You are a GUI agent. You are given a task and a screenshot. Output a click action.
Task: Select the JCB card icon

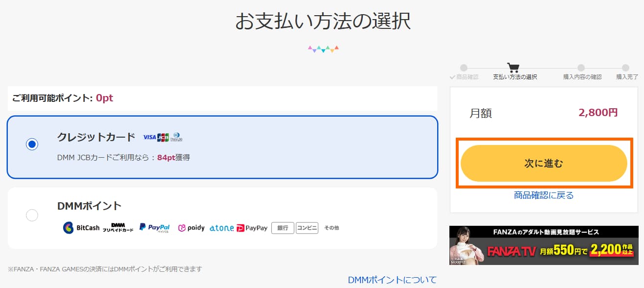(162, 137)
